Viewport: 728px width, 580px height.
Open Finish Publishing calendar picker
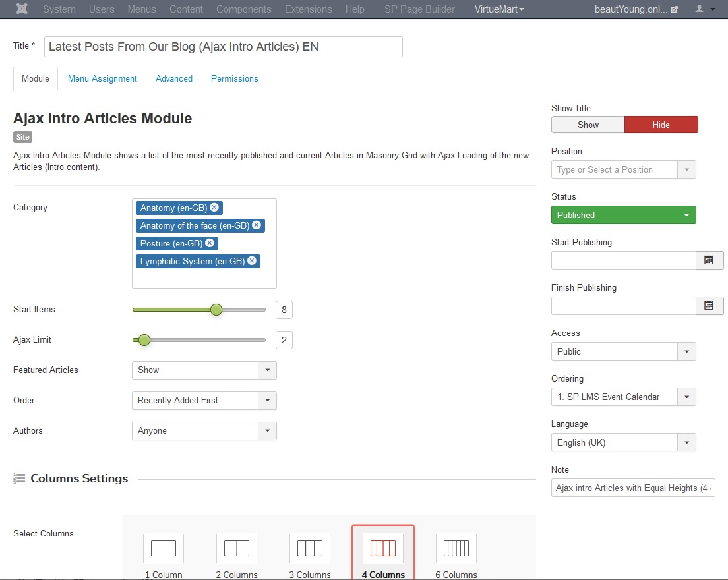click(709, 306)
